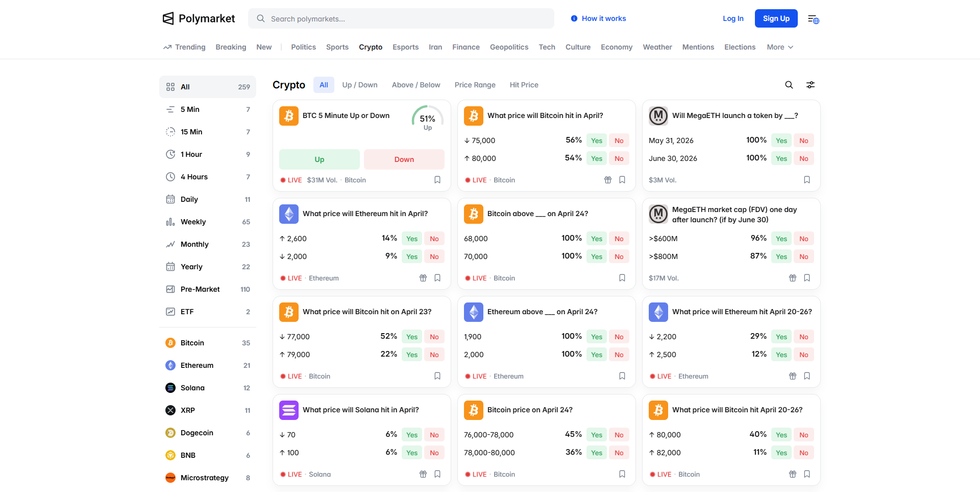This screenshot has width=980, height=492.
Task: Switch to the Up / Down tab
Action: 359,85
